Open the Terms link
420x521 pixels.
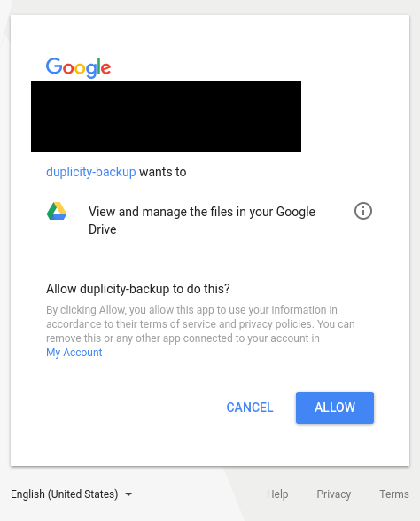394,494
